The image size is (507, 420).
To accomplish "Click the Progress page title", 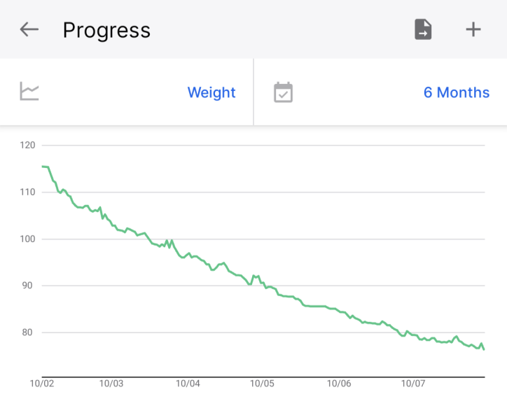I will point(106,30).
